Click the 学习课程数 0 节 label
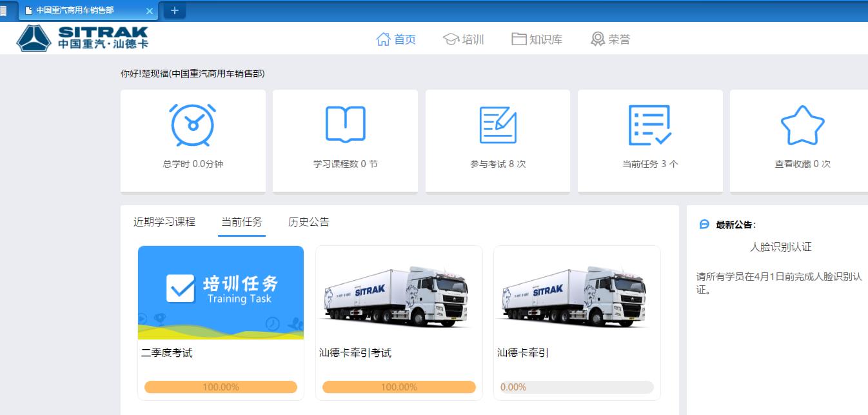The height and width of the screenshot is (415, 868). [346, 164]
